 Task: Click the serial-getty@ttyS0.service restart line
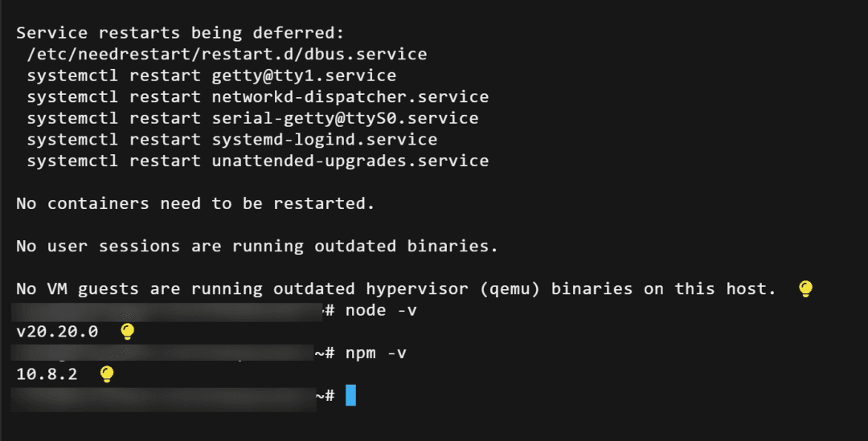point(252,118)
